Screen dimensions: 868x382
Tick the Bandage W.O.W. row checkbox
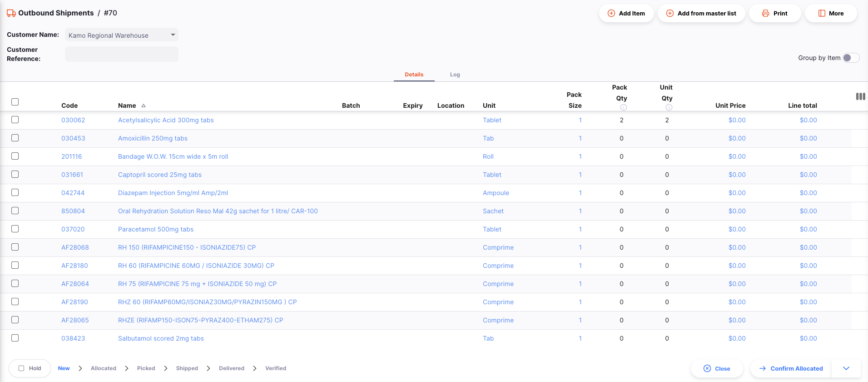coord(15,156)
